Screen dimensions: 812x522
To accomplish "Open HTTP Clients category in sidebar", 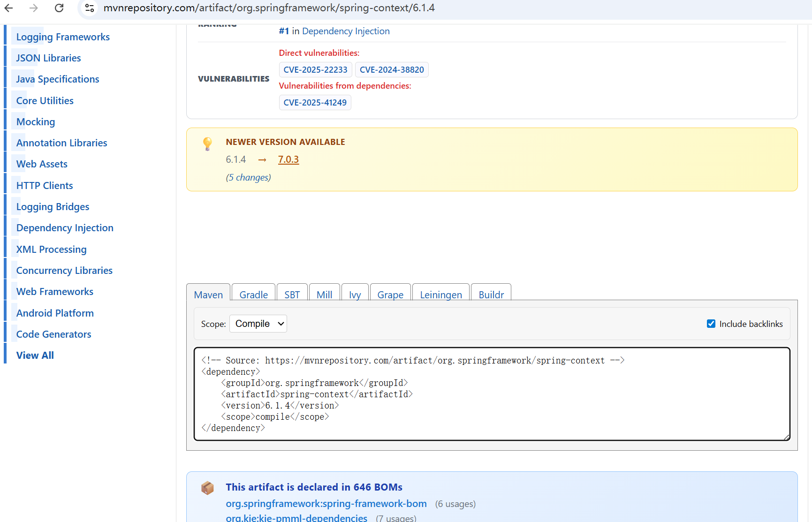I will [45, 186].
